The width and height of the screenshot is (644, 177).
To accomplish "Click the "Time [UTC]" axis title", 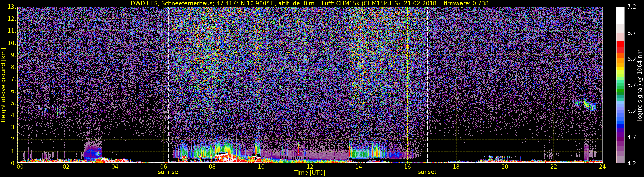I will (310, 173).
